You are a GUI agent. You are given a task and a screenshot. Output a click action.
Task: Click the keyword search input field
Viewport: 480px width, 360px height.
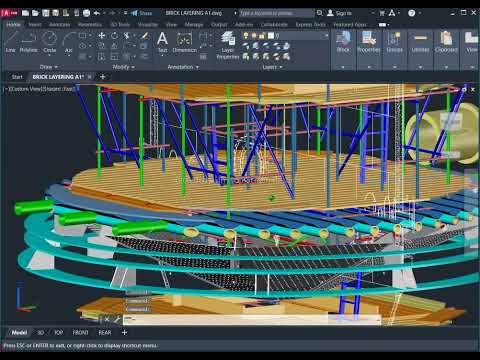tap(276, 13)
